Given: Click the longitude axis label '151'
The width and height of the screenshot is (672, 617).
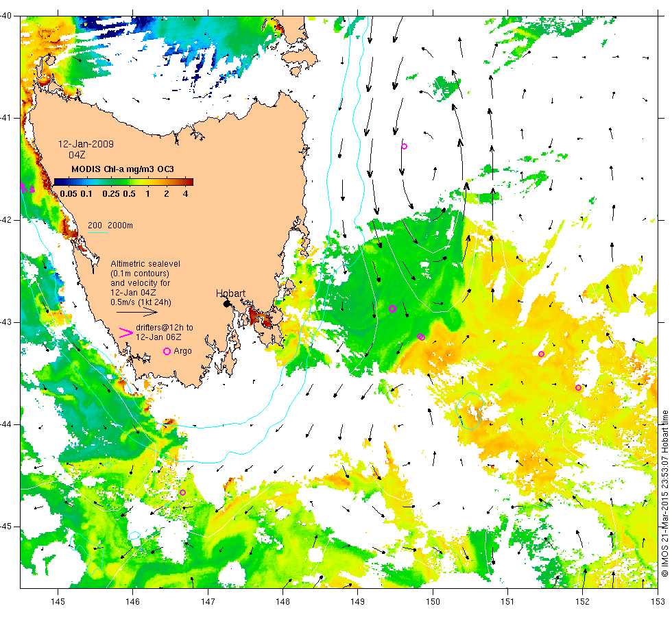Looking at the screenshot, I should pos(507,602).
